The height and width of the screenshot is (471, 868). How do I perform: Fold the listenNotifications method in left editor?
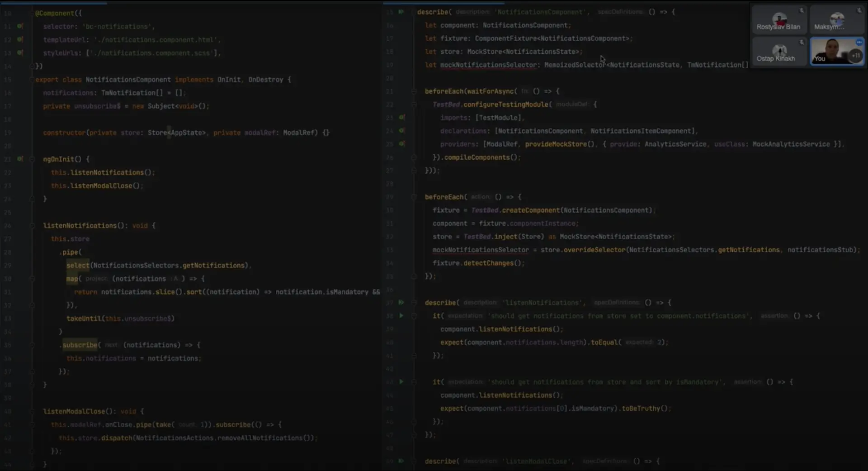(32, 225)
